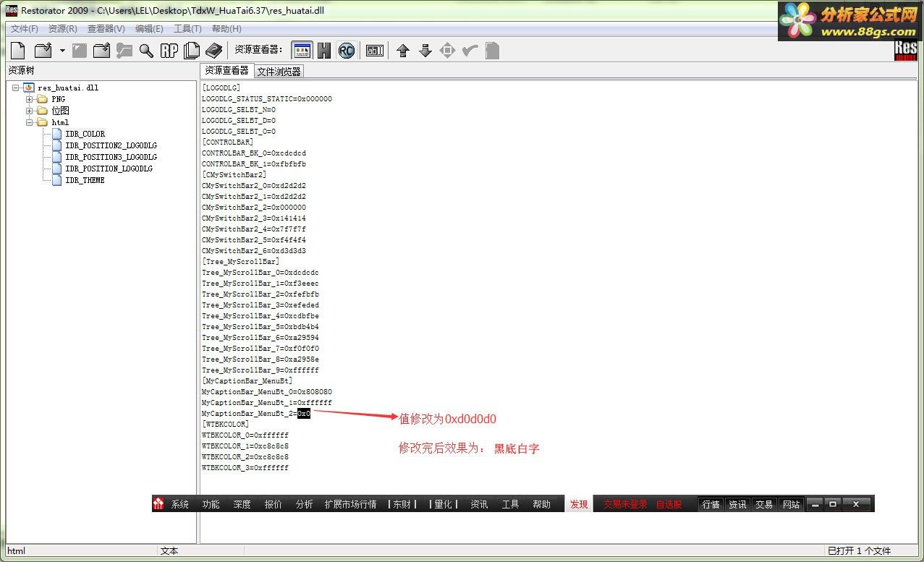The height and width of the screenshot is (562, 924).
Task: Open the magnifier search tool
Action: [146, 50]
